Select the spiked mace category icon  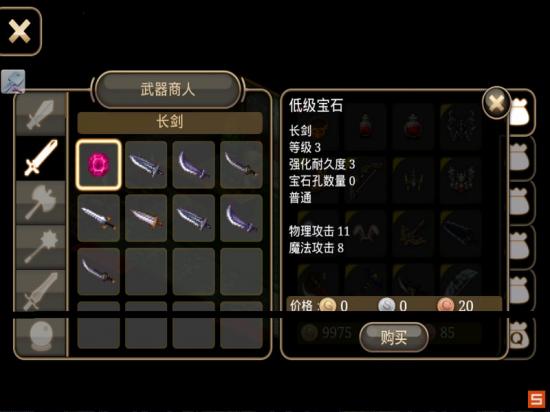pos(41,247)
